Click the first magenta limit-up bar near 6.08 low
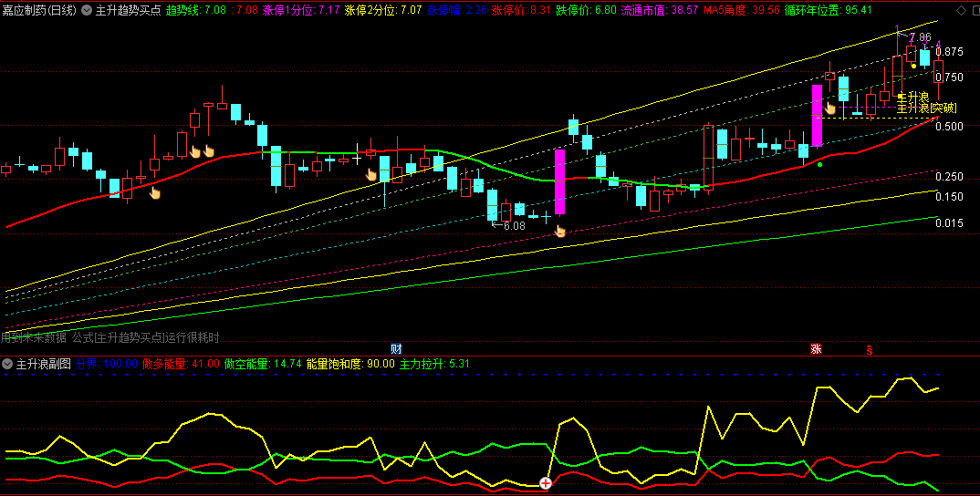This screenshot has width=980, height=496. click(560, 181)
